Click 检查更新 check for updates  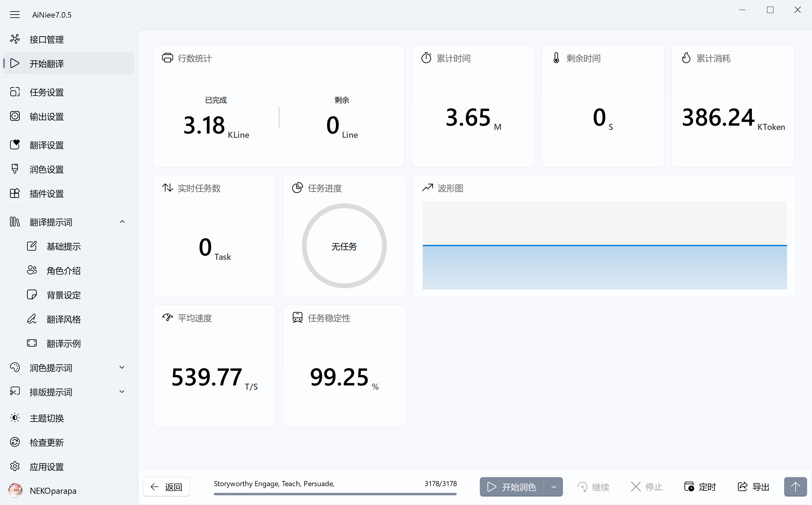46,442
